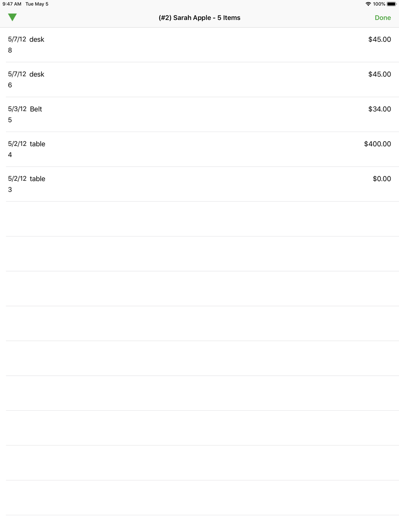
Task: Tap the green down-triangle sort icon
Action: point(12,17)
